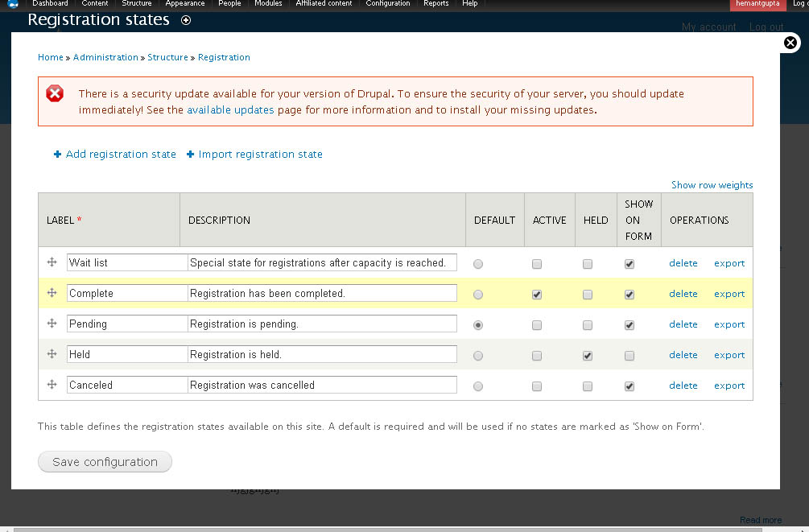
Task: Click the horizontal scrollbar at the bottom
Action: point(387,530)
